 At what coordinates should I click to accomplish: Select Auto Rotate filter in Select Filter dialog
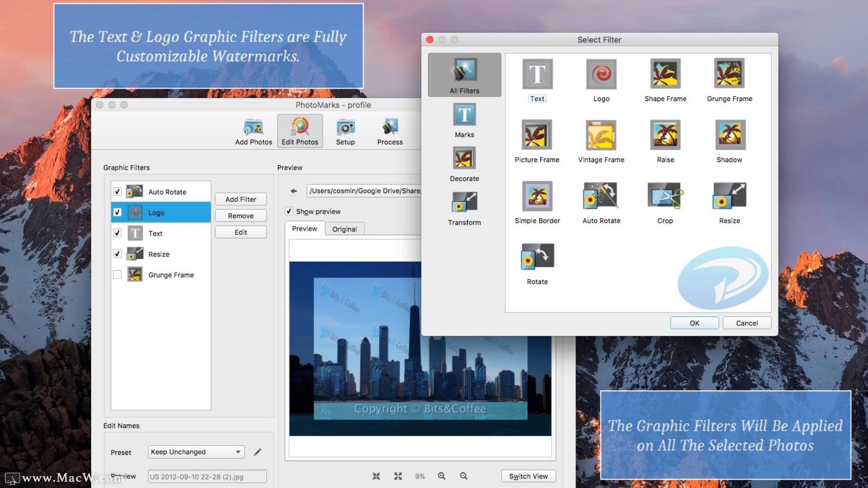(x=601, y=196)
